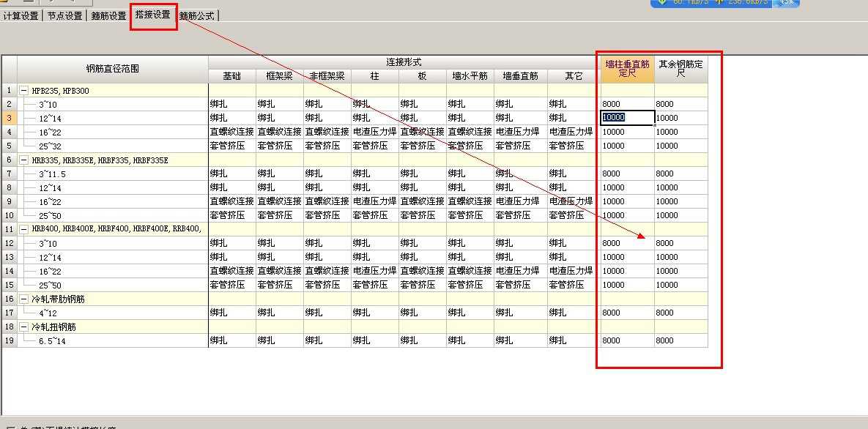Select the 其余钢筋定尺 column header

tap(681, 70)
